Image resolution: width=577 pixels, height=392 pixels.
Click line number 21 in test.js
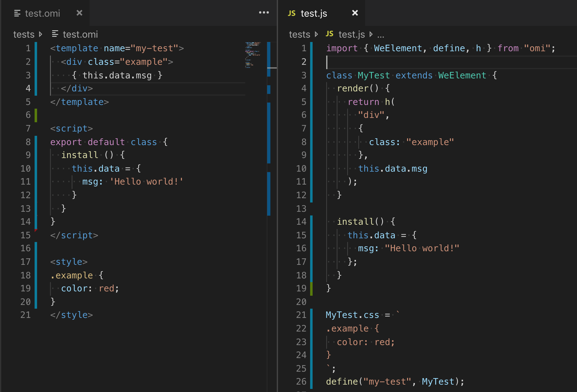click(301, 315)
